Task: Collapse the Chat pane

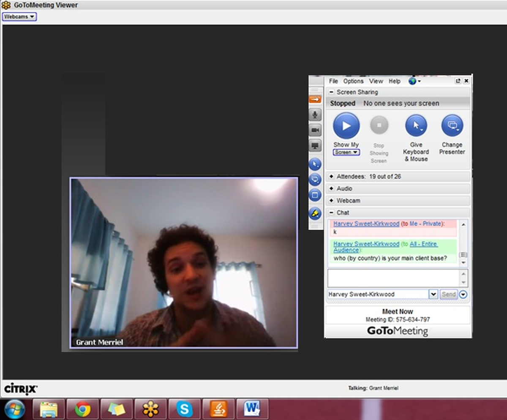Action: 331,213
